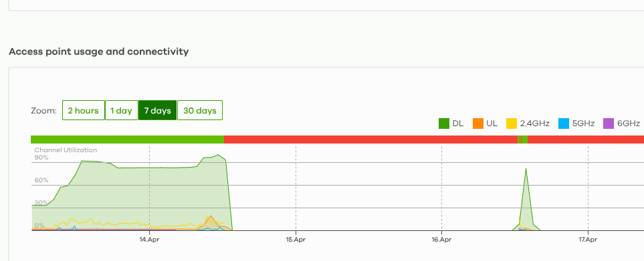Click the Access point usage and connectivity heading

tap(98, 51)
